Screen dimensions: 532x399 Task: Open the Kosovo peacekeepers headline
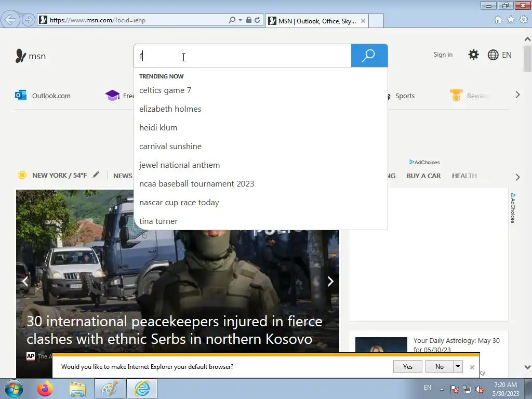click(175, 330)
